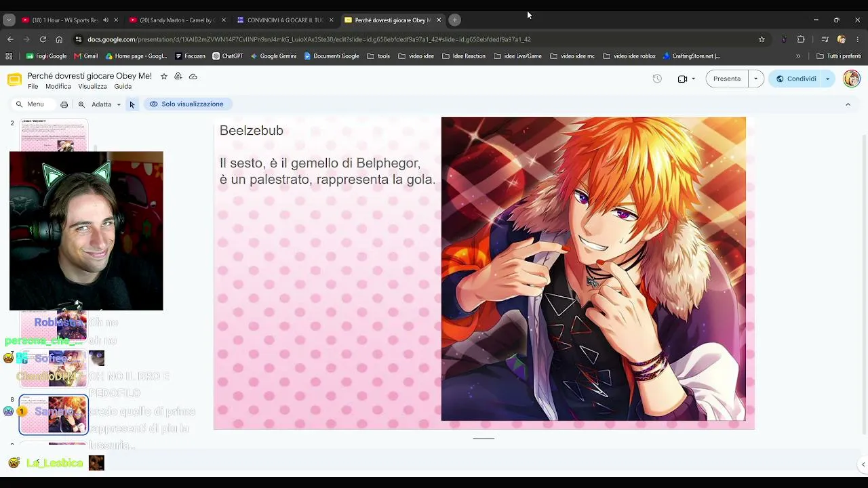Star the presentation title
The height and width of the screenshot is (488, 868).
tap(164, 77)
